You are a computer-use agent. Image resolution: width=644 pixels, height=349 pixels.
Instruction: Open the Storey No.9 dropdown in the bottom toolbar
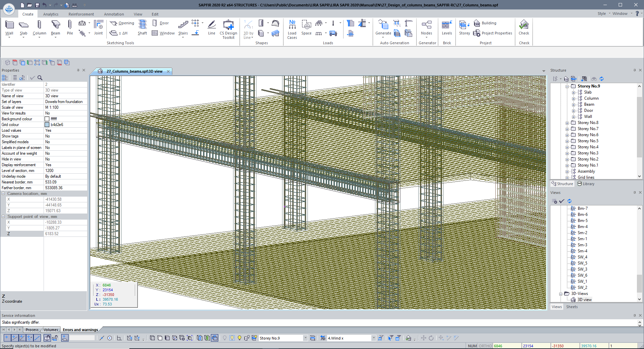[x=305, y=338]
